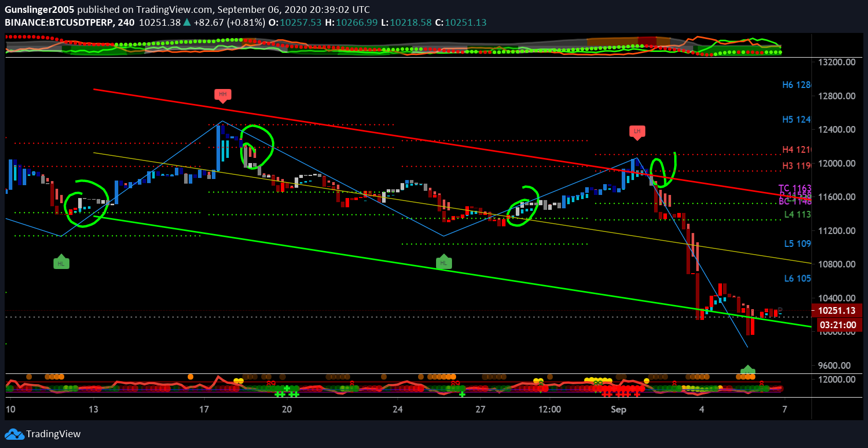Click the 12400.00 price axis label
This screenshot has width=868, height=448.
point(837,130)
